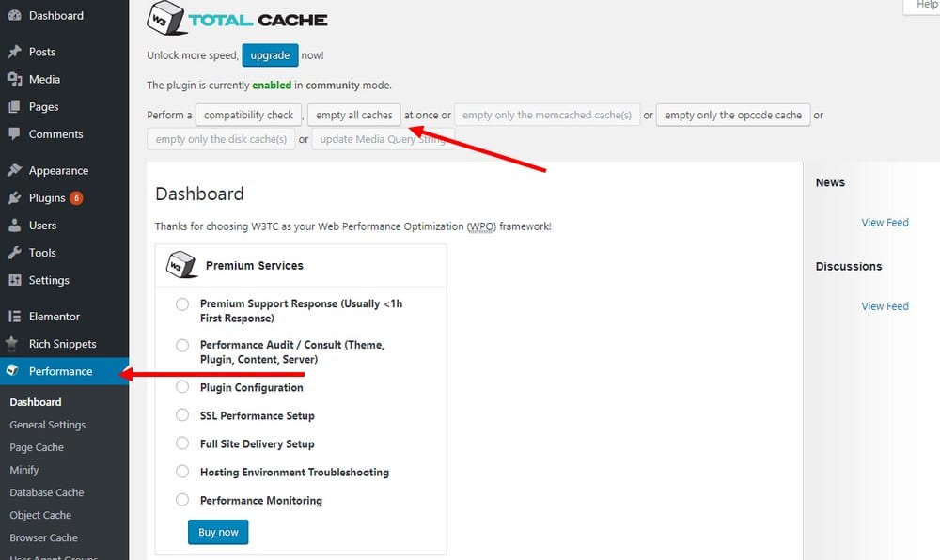Click the Media icon in sidebar

pos(14,79)
